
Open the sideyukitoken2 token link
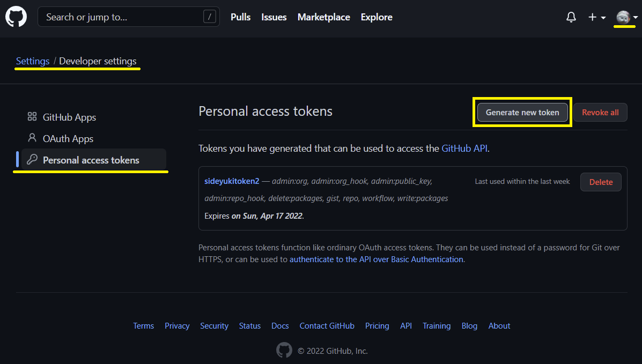[x=232, y=181]
